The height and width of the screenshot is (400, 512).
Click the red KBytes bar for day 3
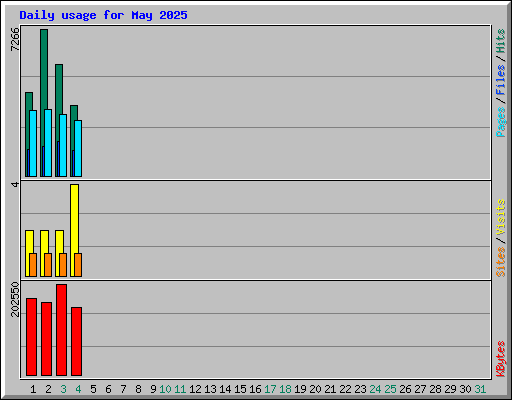click(61, 330)
